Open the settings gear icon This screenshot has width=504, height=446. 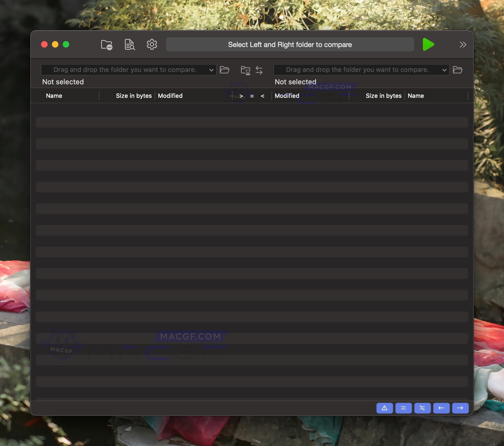click(152, 45)
